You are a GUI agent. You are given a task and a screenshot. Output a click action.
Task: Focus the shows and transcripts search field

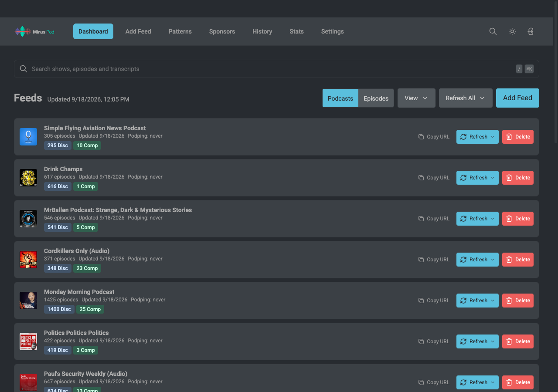[x=276, y=69]
